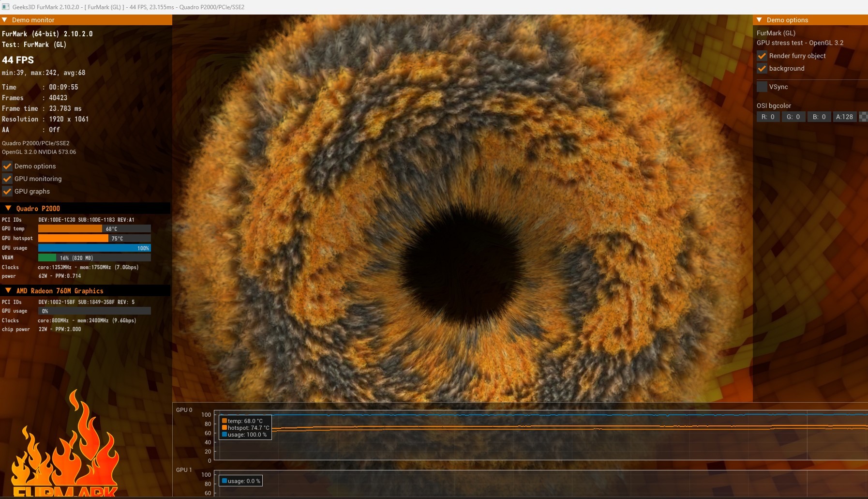The width and height of the screenshot is (868, 499).
Task: Click the GPU 1 graph label
Action: point(184,470)
